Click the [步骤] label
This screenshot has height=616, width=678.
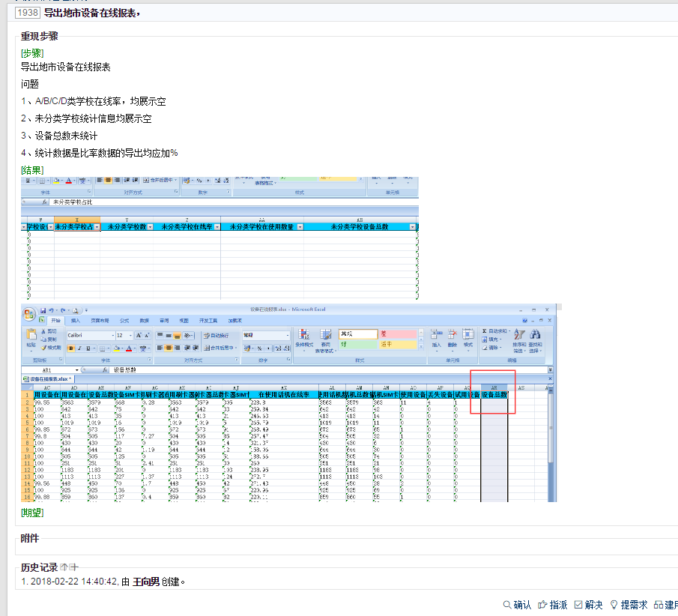point(32,53)
